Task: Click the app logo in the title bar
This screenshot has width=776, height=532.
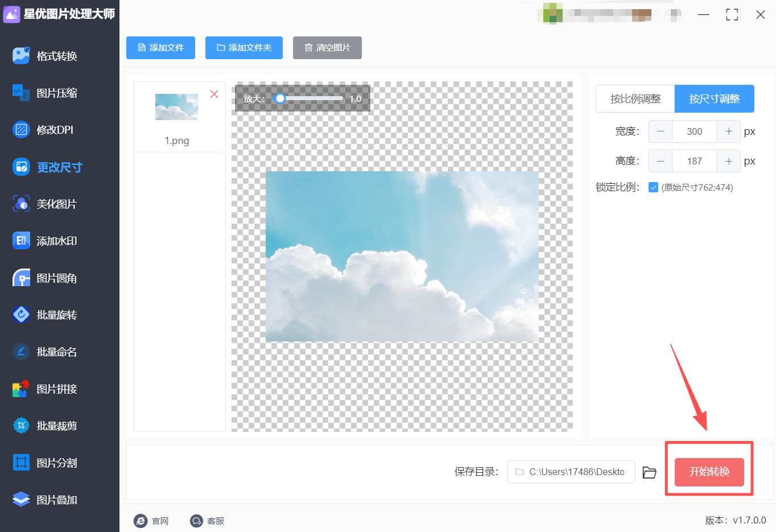Action: click(11, 14)
